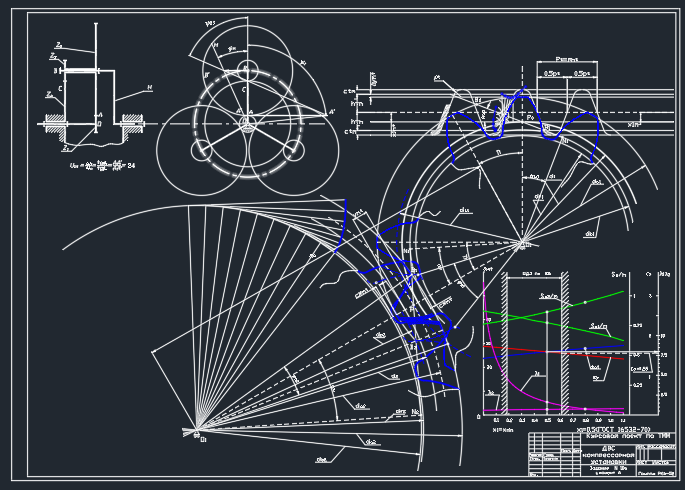The image size is (685, 490).
Task: Click the 'Sa1/m' green curve label
Action: pyautogui.click(x=599, y=326)
